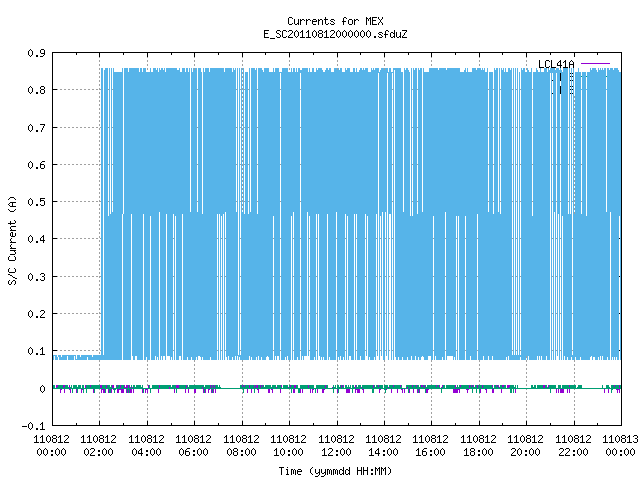Click the LCL41A legend label
640x480 pixels.
[x=556, y=64]
